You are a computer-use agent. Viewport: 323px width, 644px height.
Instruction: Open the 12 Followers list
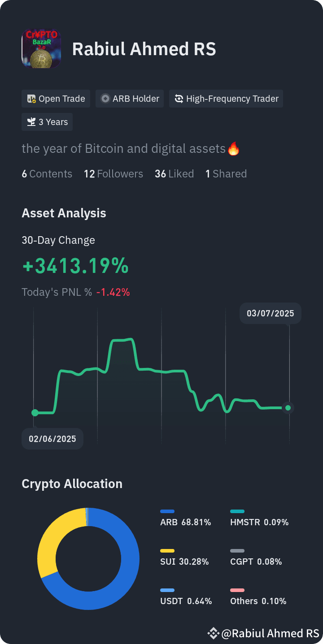[113, 174]
